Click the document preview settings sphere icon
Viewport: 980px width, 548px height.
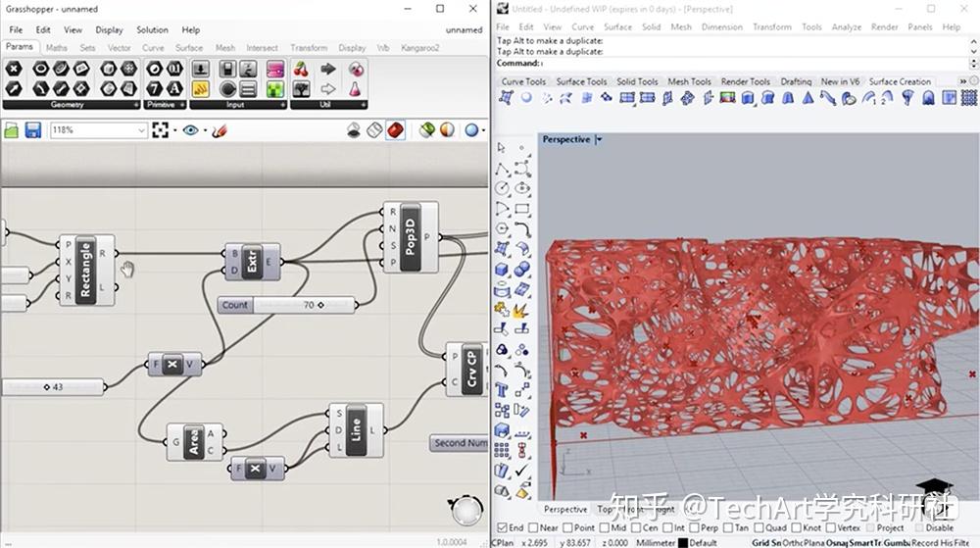(448, 130)
